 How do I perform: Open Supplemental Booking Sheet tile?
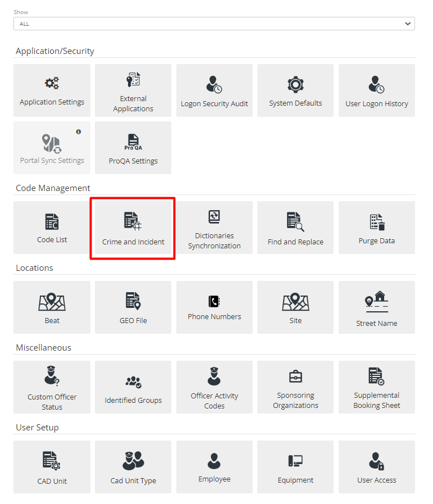(376, 387)
